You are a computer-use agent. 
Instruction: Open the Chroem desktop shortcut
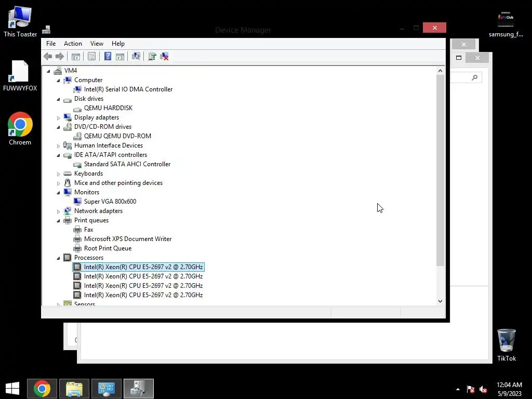tap(20, 129)
